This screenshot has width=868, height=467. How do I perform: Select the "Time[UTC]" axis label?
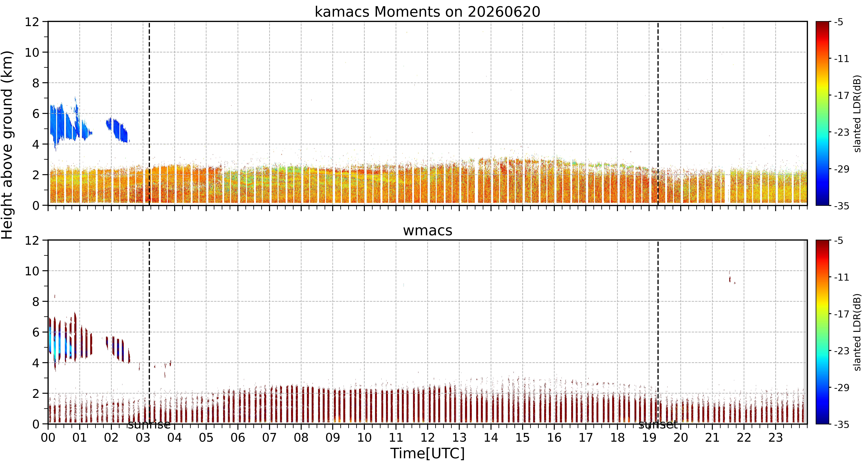tap(427, 453)
